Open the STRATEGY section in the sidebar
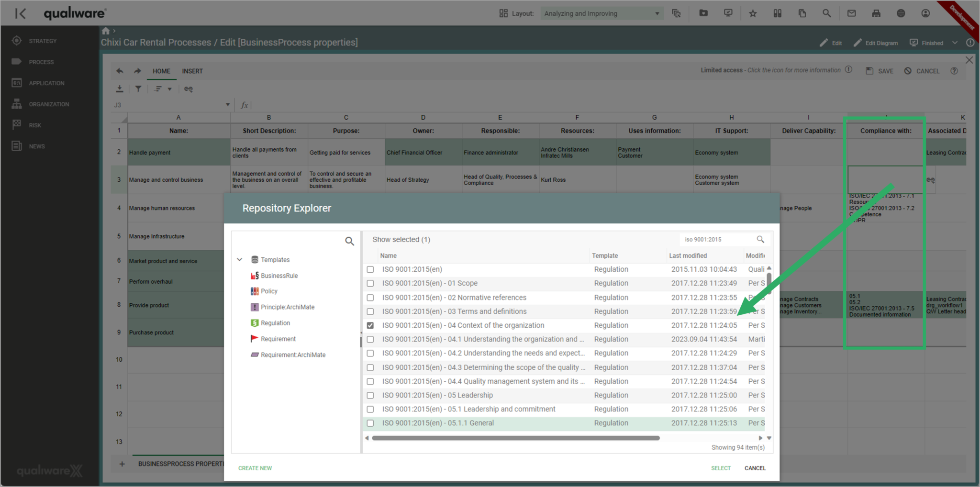This screenshot has height=487, width=980. tap(43, 41)
